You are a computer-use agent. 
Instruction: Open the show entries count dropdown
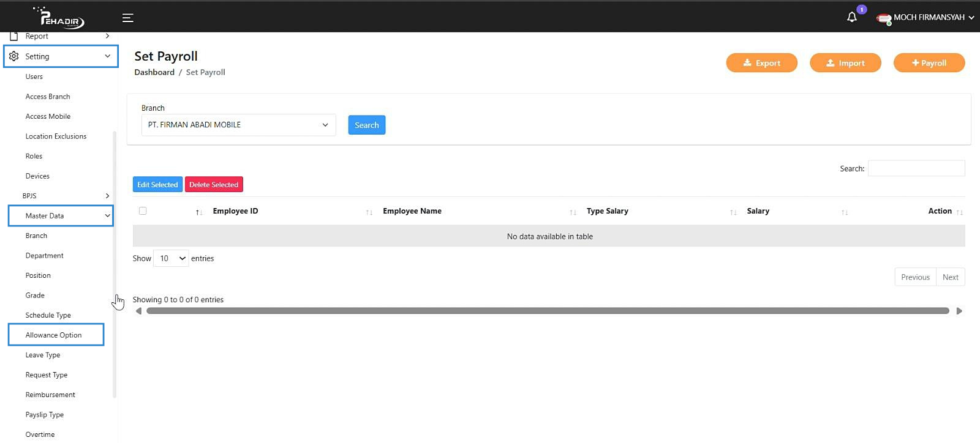click(171, 259)
